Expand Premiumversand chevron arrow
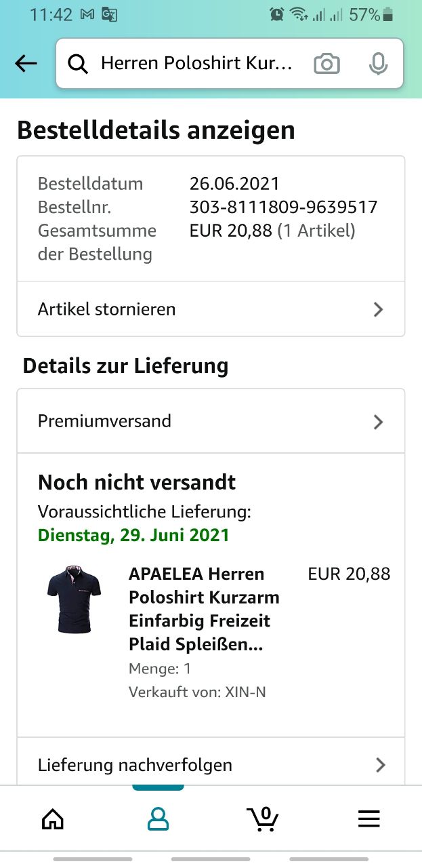The height and width of the screenshot is (868, 422). click(x=378, y=421)
